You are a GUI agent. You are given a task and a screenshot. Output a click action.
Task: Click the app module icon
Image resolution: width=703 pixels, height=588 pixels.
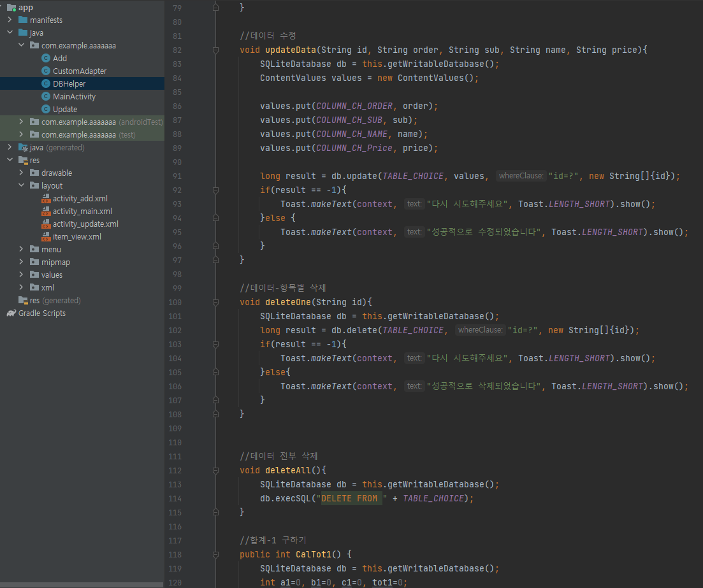coord(11,7)
